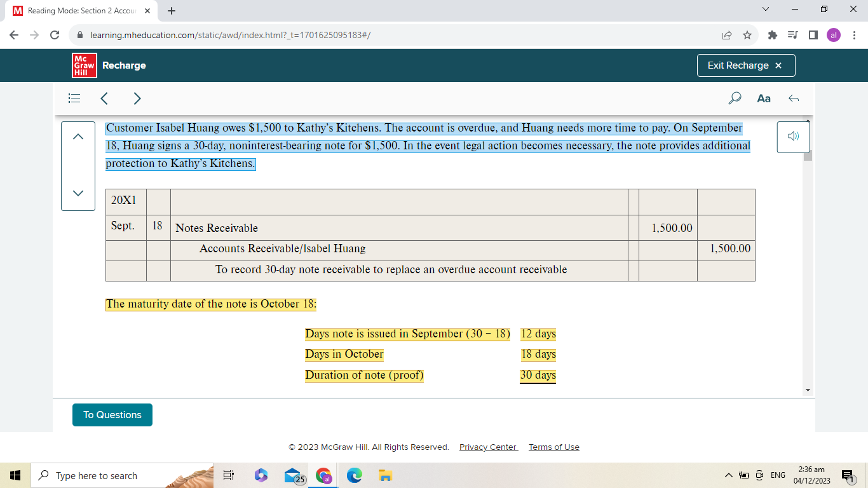This screenshot has height=488, width=868.
Task: Open the Chrome extensions puzzle icon
Action: [773, 35]
